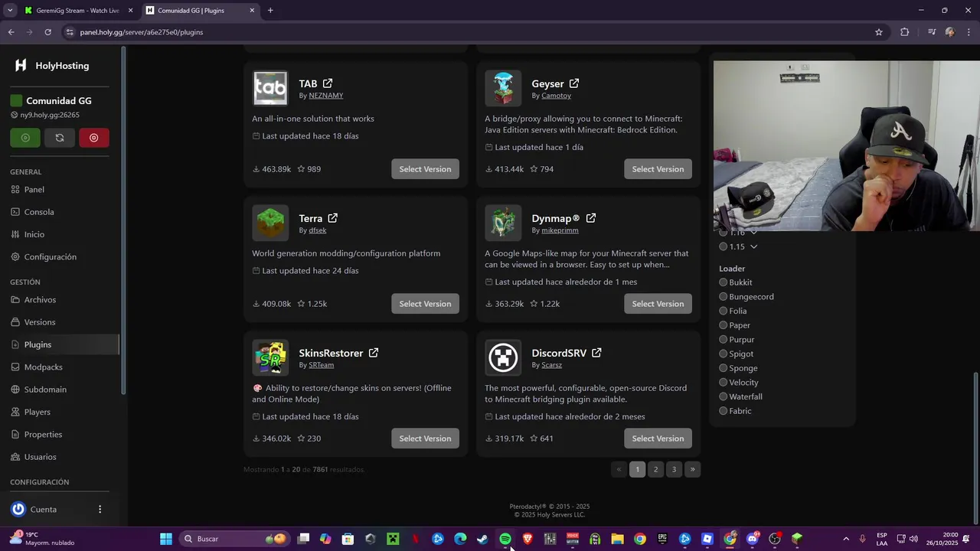Click the Geyser plugin logo

[x=503, y=89]
